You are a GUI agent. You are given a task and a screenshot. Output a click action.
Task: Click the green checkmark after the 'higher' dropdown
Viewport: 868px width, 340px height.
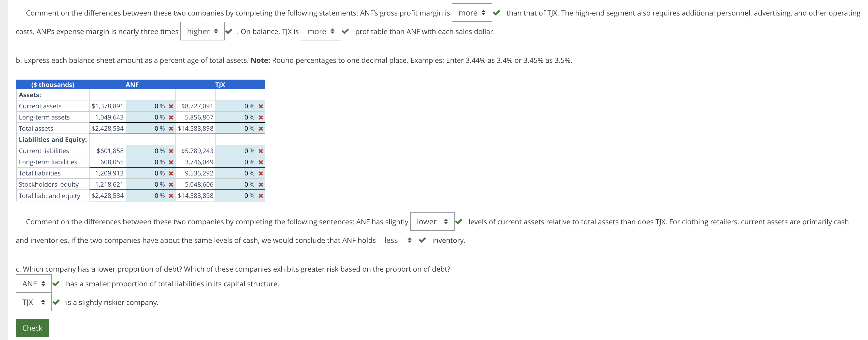(229, 31)
